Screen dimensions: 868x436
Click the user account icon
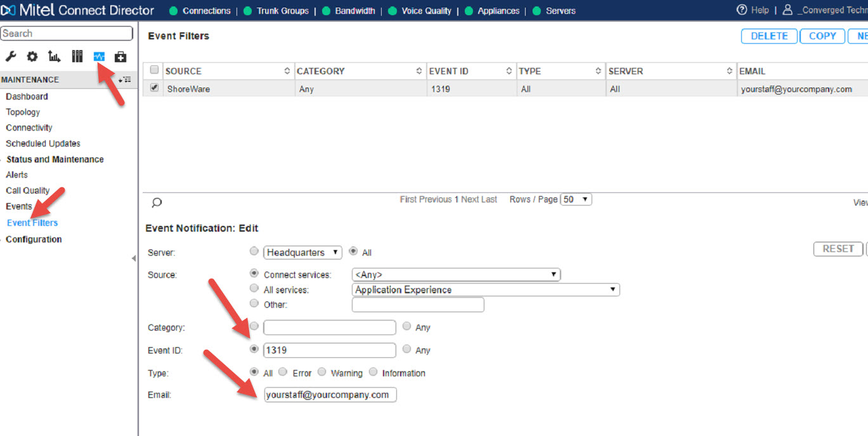click(x=787, y=10)
